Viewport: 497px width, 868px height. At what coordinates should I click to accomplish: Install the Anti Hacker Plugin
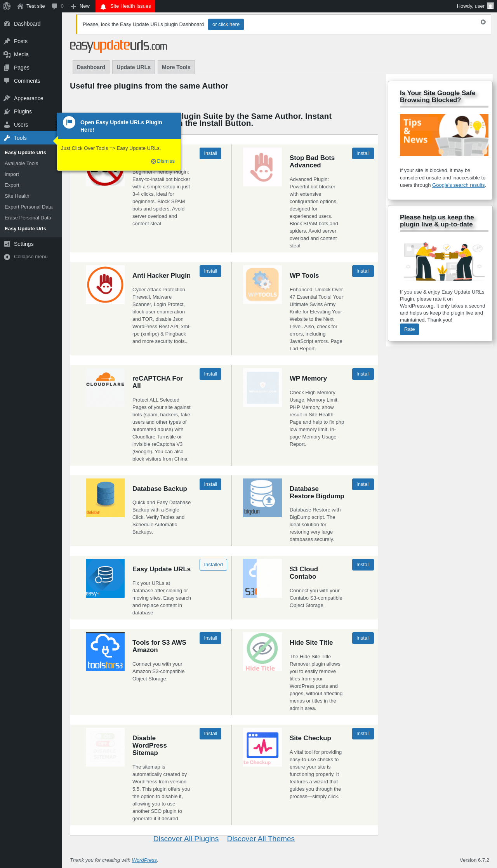pos(210,271)
